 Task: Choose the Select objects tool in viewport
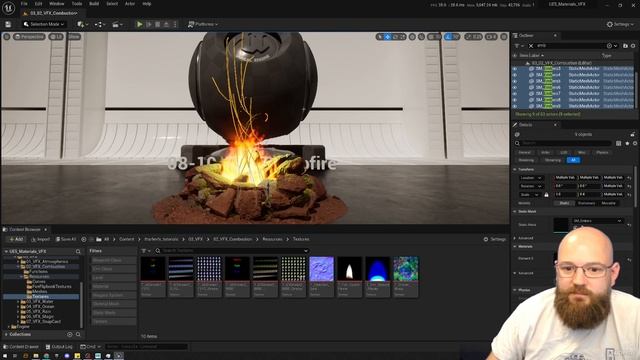[x=380, y=37]
